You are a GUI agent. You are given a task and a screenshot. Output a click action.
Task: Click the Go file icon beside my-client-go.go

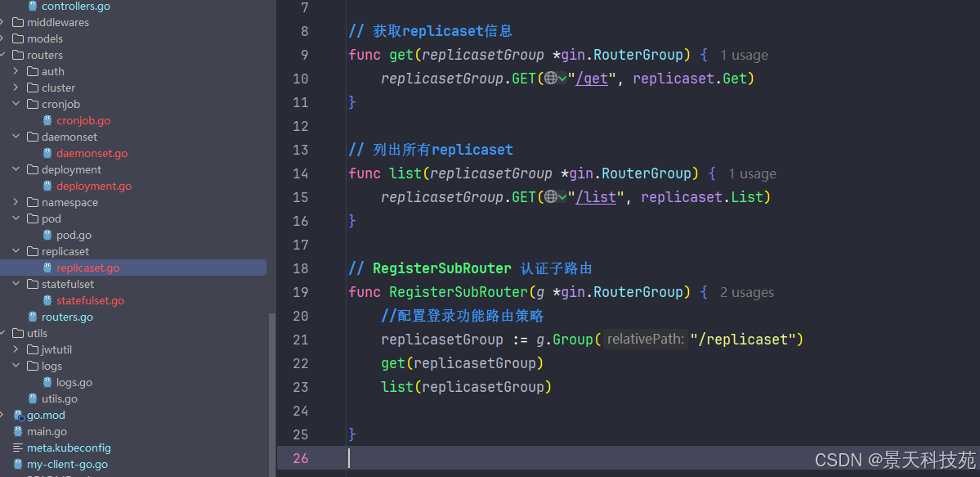(18, 465)
